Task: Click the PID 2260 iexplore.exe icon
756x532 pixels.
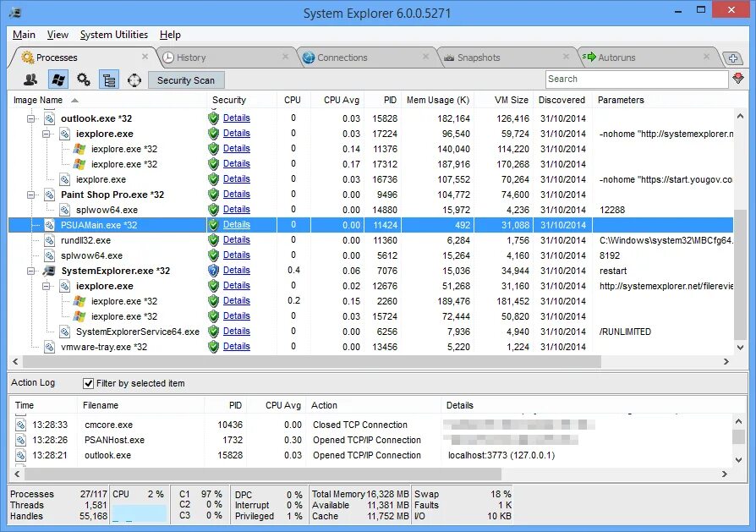Action: tap(79, 301)
